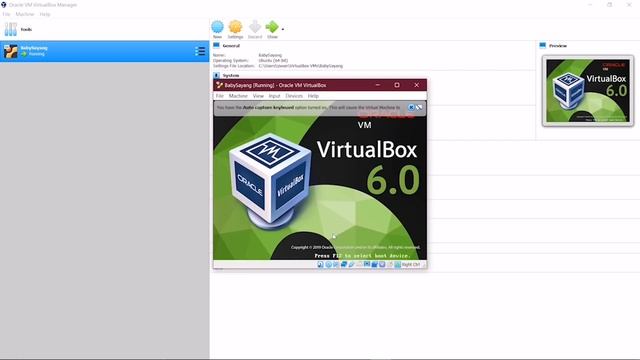Click the Operating System value text
The width and height of the screenshot is (640, 360).
click(x=273, y=60)
